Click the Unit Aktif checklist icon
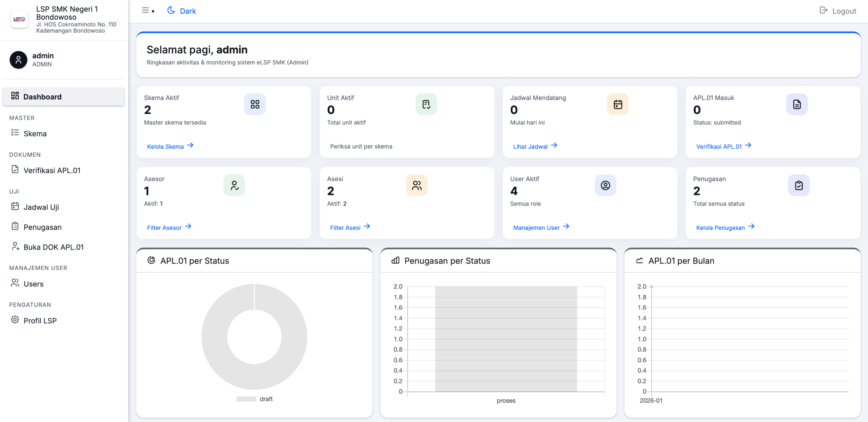The width and height of the screenshot is (868, 422). 426,104
